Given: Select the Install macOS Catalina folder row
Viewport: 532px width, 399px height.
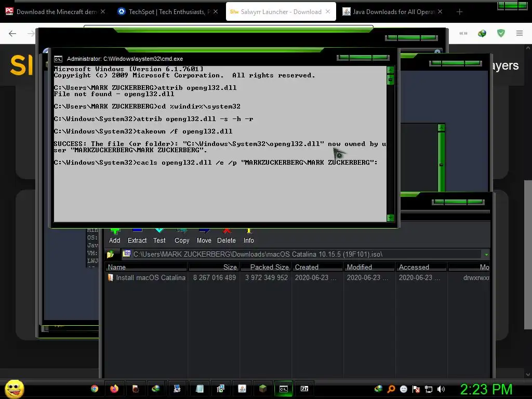Looking at the screenshot, I should [x=297, y=277].
